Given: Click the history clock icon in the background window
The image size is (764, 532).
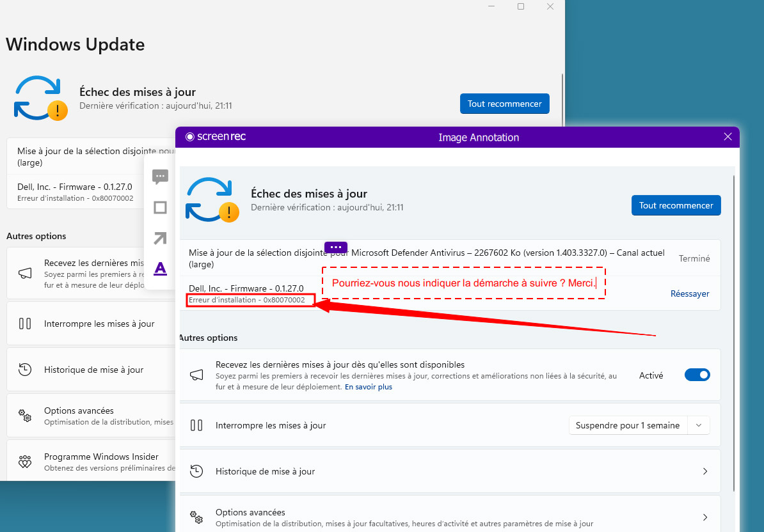Looking at the screenshot, I should (x=25, y=370).
